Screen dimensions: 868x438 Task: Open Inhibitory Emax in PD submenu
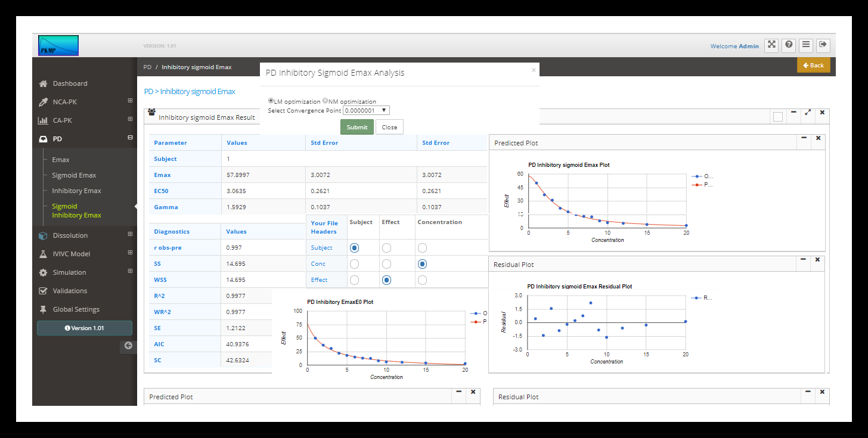[x=76, y=191]
